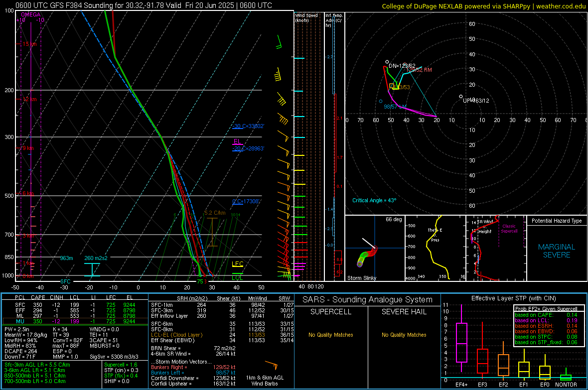This screenshot has height=390, width=588.
Task: Click the based on LCL: 0.19 line
Action: click(x=546, y=320)
